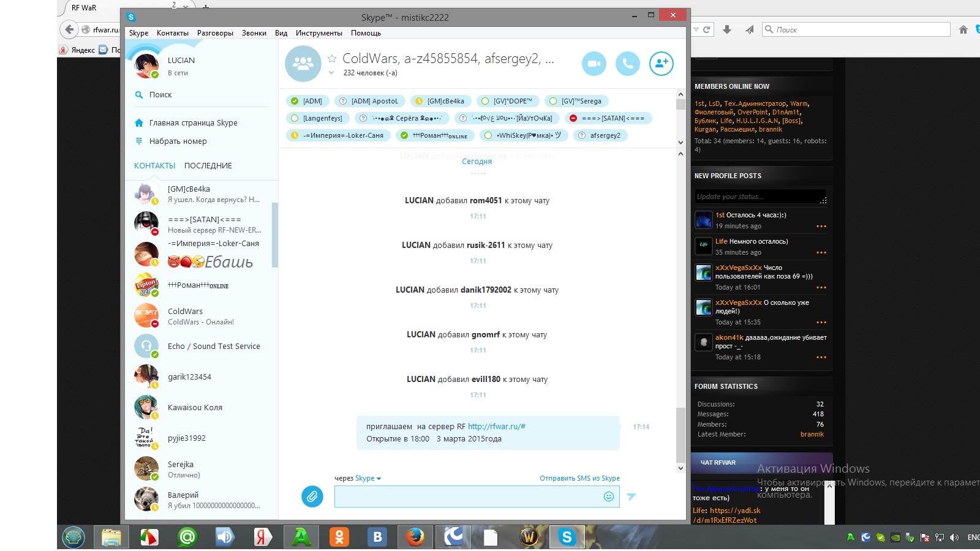
Task: Open Firefox from the taskbar
Action: point(415,538)
